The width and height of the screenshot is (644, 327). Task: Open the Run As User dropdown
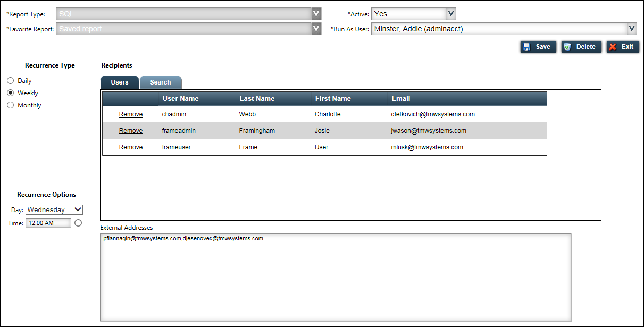[x=504, y=29]
